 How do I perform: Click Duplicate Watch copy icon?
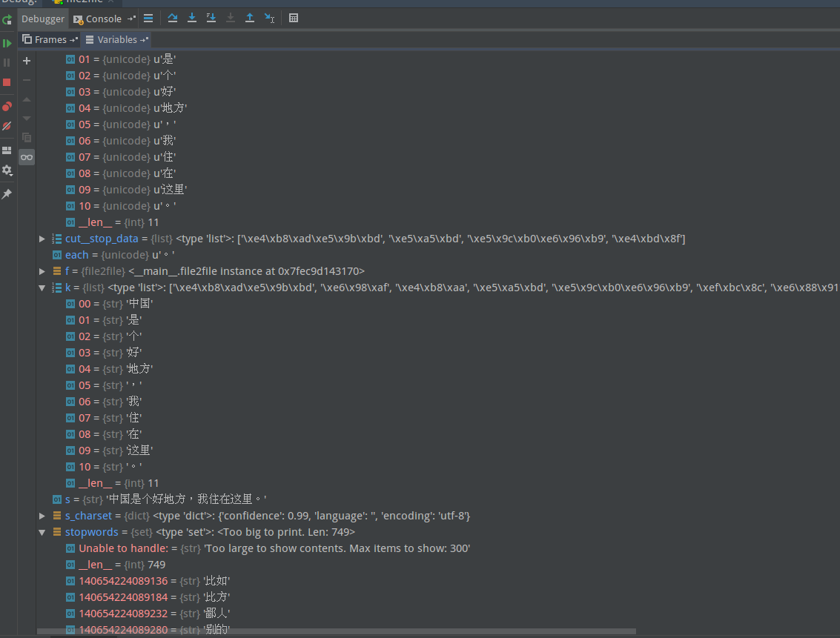click(27, 138)
